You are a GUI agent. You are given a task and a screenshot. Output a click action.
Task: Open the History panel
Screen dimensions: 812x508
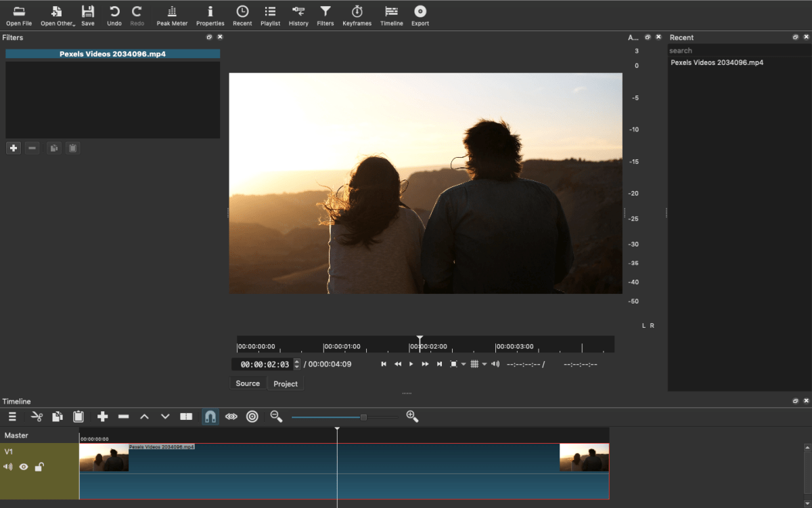(x=298, y=15)
